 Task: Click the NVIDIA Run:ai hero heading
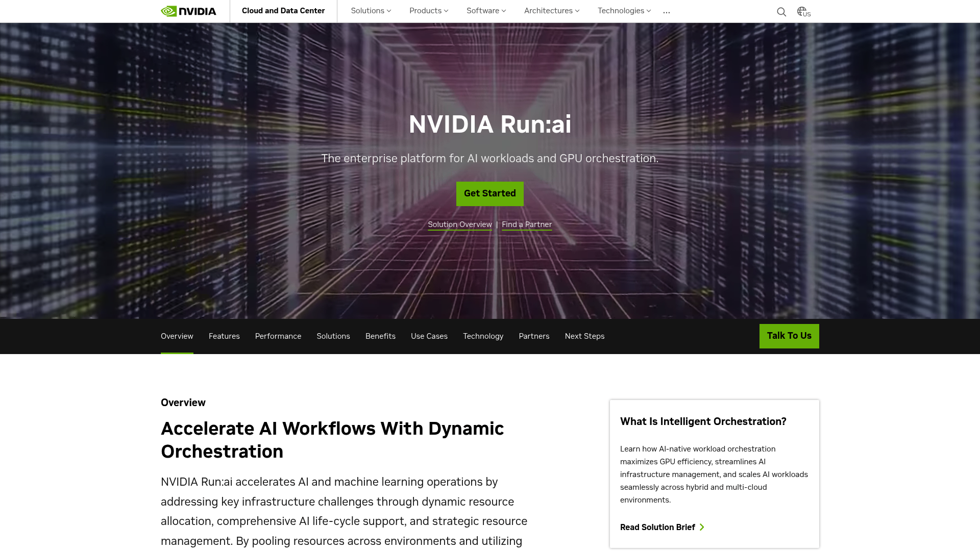(490, 124)
